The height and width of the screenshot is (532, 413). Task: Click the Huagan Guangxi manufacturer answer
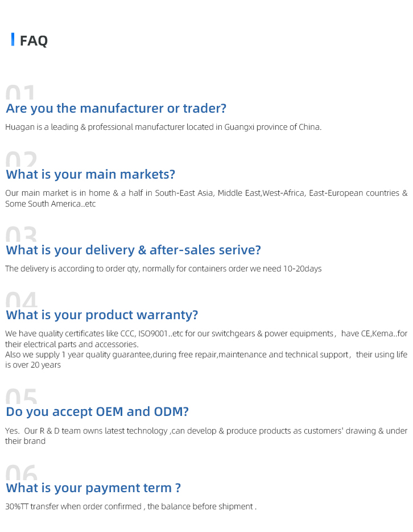point(163,127)
